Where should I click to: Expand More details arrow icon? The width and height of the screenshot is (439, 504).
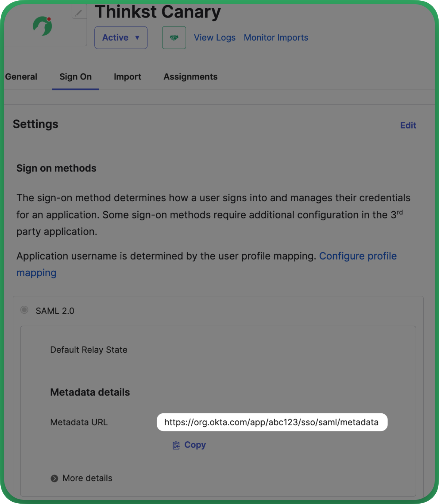(x=55, y=479)
